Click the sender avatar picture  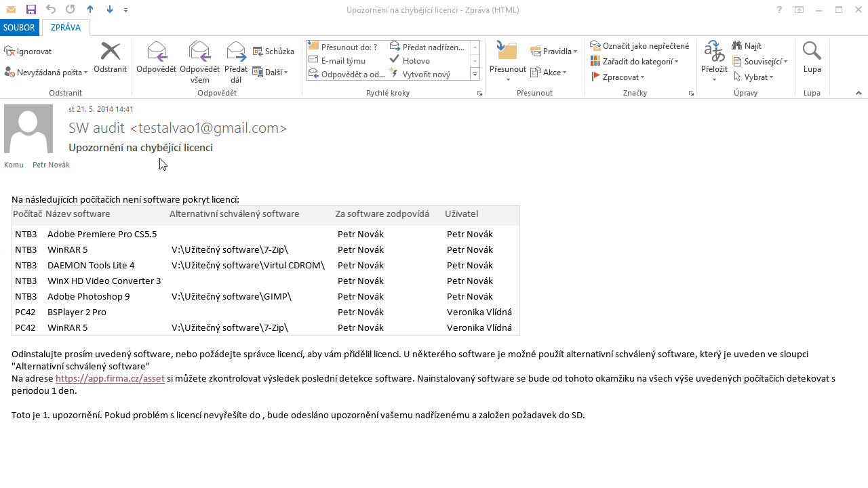pyautogui.click(x=28, y=129)
